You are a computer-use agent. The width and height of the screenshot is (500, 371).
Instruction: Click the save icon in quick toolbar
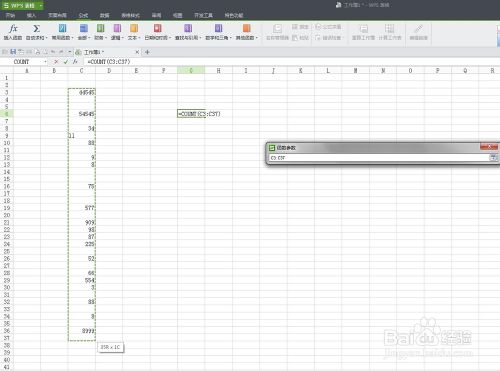point(13,52)
